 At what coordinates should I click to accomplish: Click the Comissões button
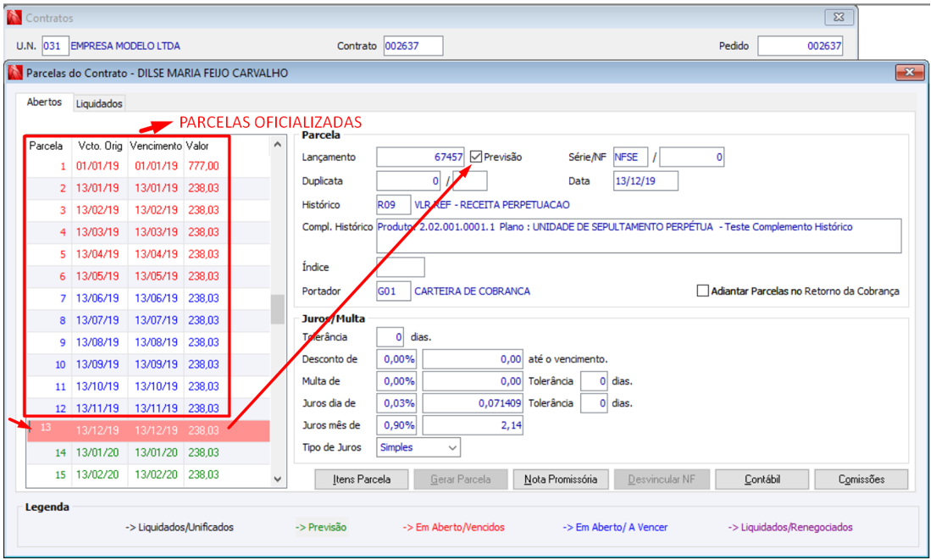pyautogui.click(x=862, y=480)
